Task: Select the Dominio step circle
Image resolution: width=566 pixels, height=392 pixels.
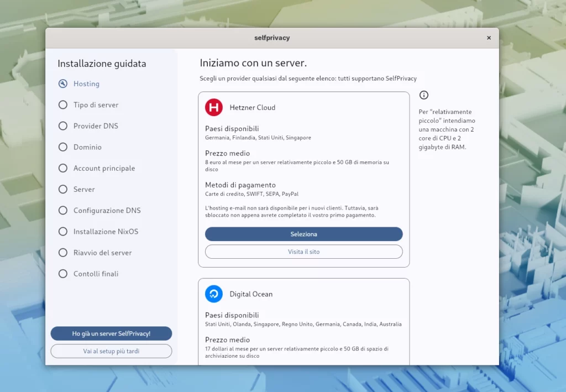Action: [x=63, y=147]
